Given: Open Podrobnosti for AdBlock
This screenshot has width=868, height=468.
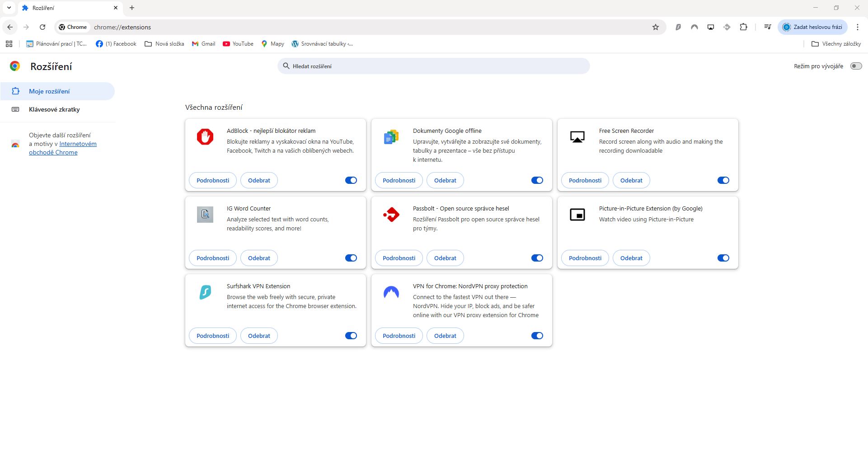Looking at the screenshot, I should [213, 180].
